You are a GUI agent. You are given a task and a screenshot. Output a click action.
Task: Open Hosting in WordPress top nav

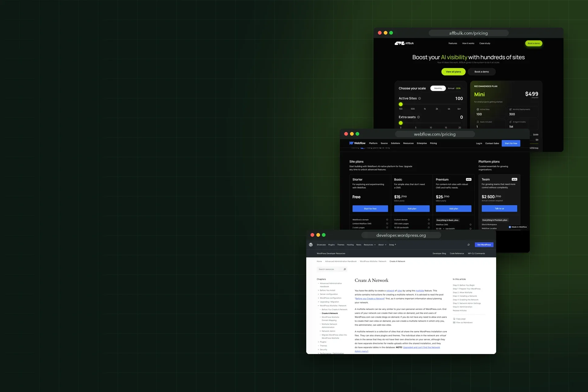click(x=350, y=245)
